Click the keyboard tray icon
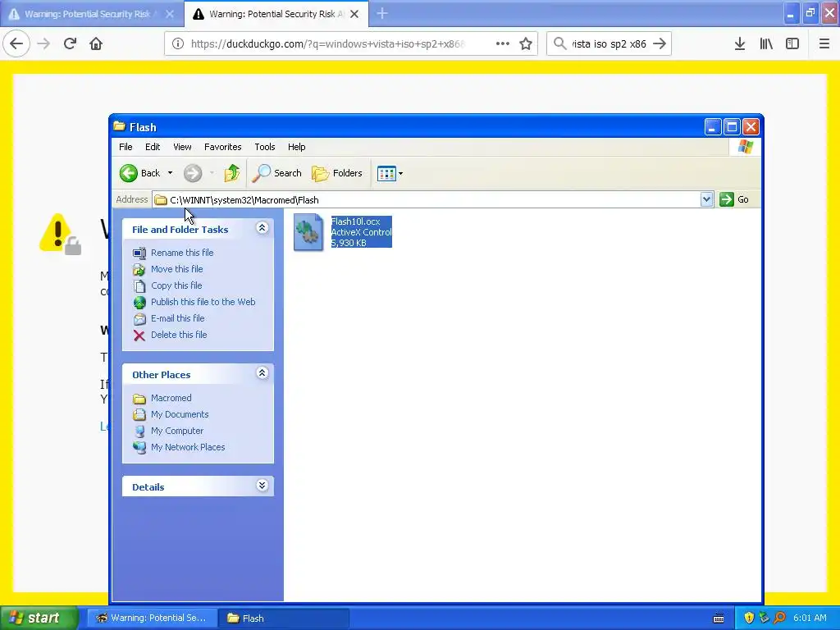This screenshot has height=630, width=840. [719, 619]
